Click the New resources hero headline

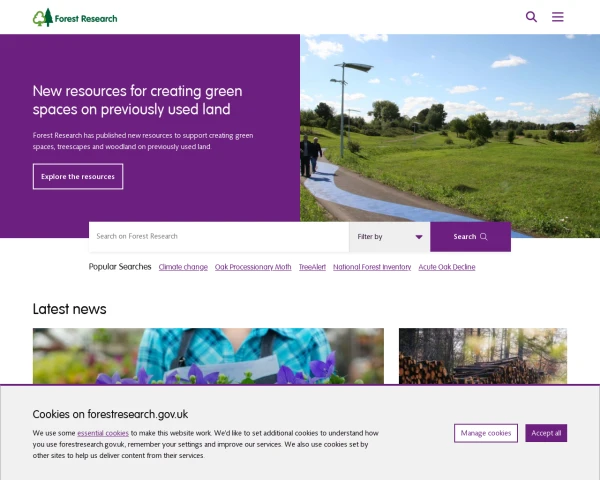tap(137, 100)
